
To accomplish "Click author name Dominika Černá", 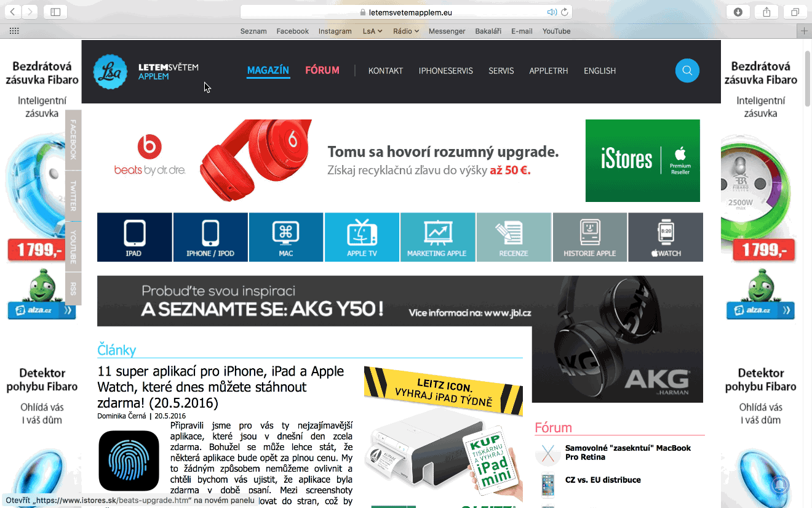I will click(122, 416).
